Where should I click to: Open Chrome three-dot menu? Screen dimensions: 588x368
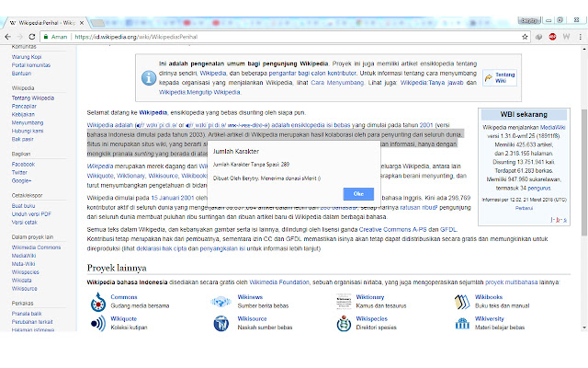pyautogui.click(x=580, y=37)
